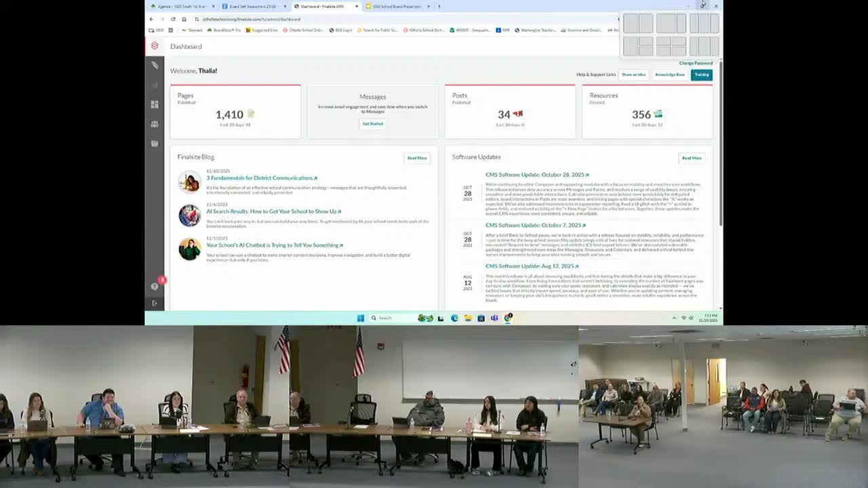Select the compose pencil icon in the sidebar

(x=155, y=65)
